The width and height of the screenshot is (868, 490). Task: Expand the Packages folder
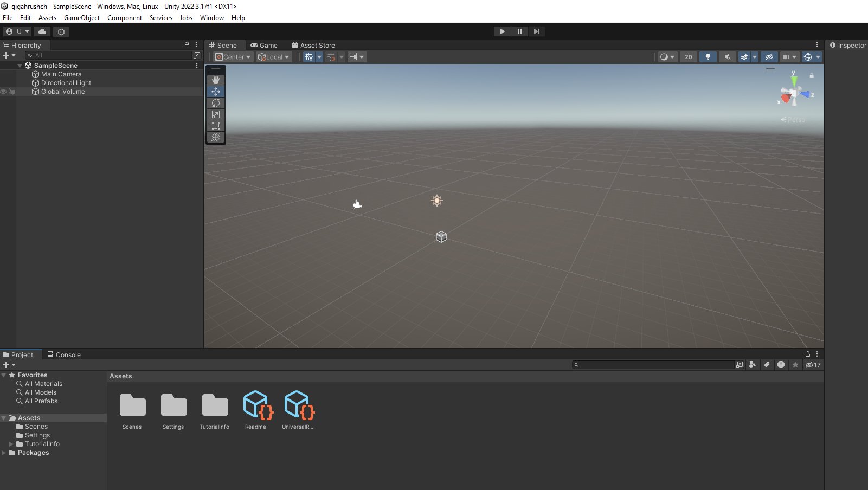click(x=4, y=453)
